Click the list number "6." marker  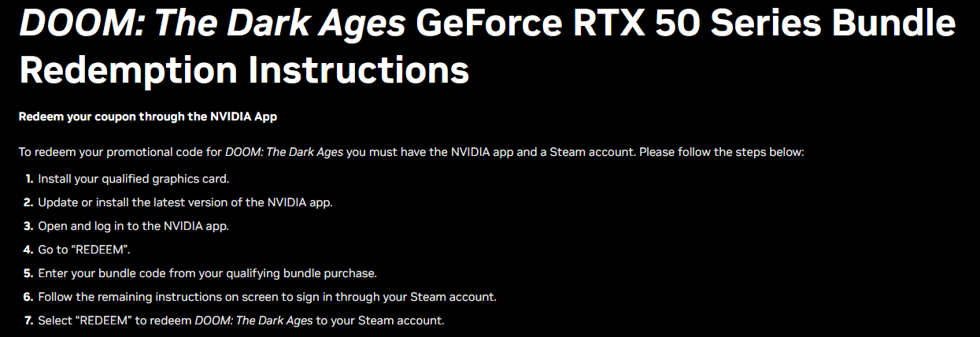click(29, 297)
